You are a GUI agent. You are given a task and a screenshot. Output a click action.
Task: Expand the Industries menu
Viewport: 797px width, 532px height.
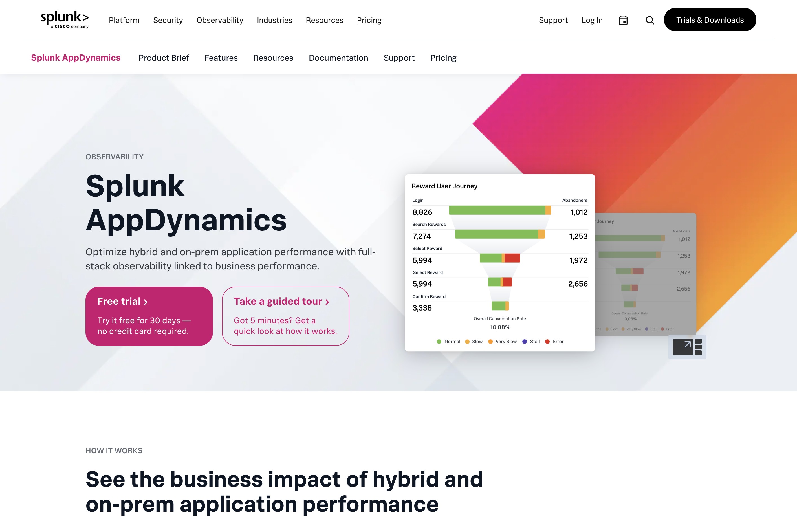click(x=274, y=20)
